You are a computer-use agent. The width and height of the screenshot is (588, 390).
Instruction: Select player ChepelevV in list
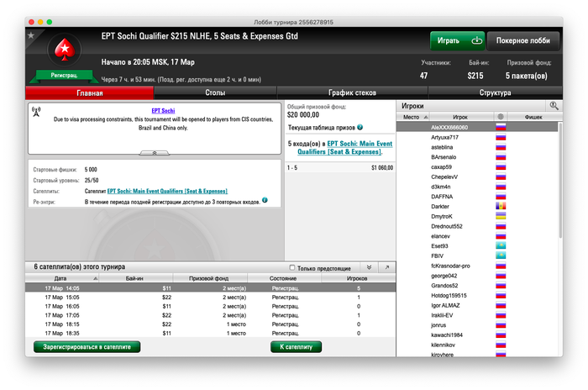click(477, 177)
